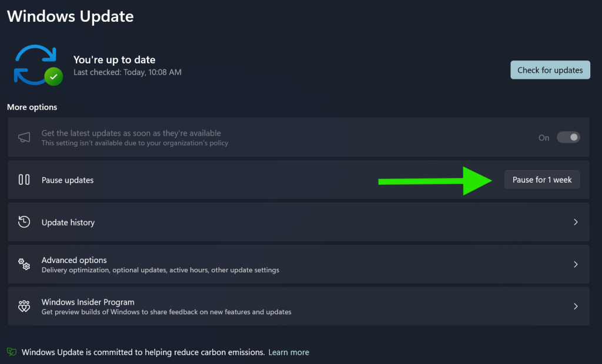Click the "You're up to date" status text
This screenshot has width=602, height=364.
[114, 59]
